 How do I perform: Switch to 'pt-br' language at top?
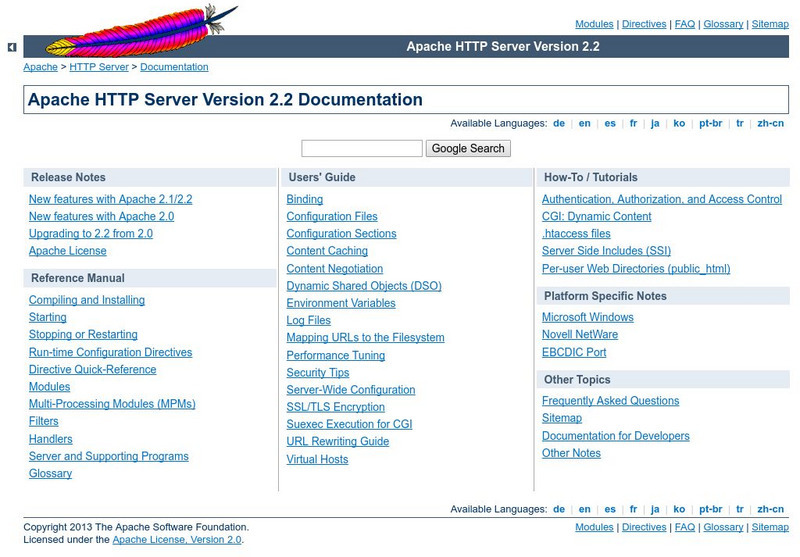pos(710,123)
